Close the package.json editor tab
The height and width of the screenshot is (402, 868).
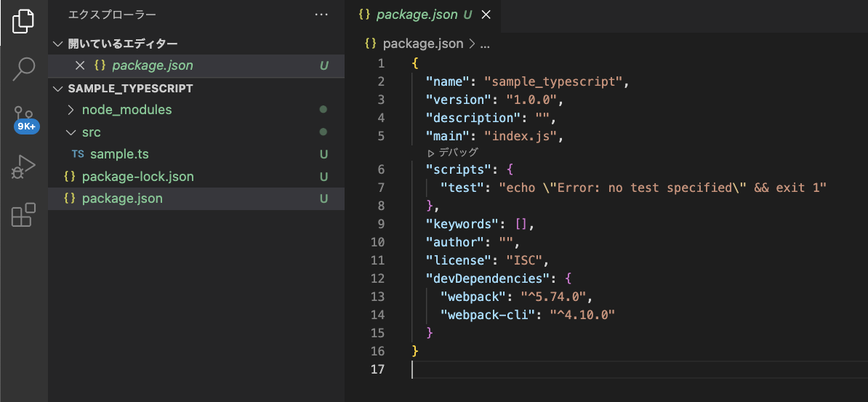click(486, 15)
